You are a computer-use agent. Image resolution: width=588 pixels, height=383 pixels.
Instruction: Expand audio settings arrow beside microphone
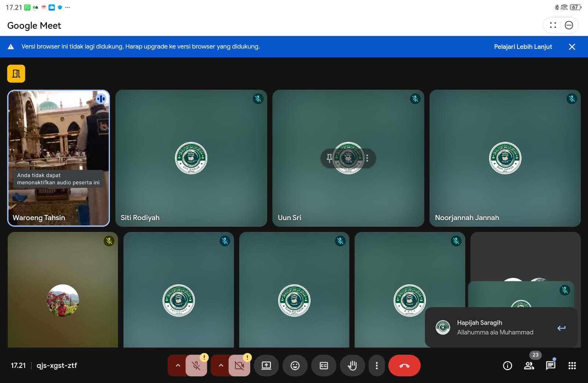coord(178,365)
